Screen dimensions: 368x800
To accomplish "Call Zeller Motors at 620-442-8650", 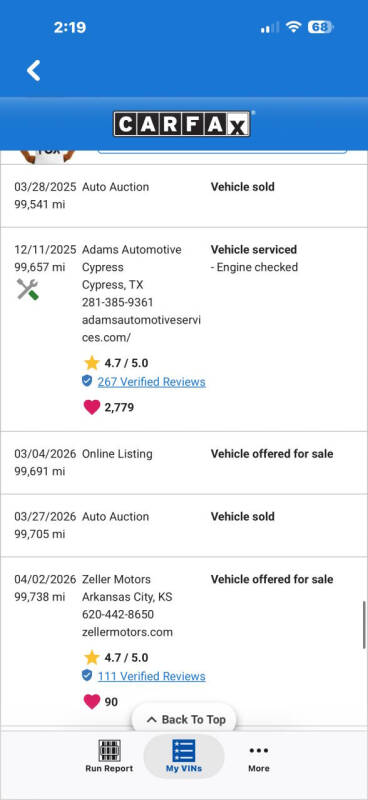I will click(117, 614).
